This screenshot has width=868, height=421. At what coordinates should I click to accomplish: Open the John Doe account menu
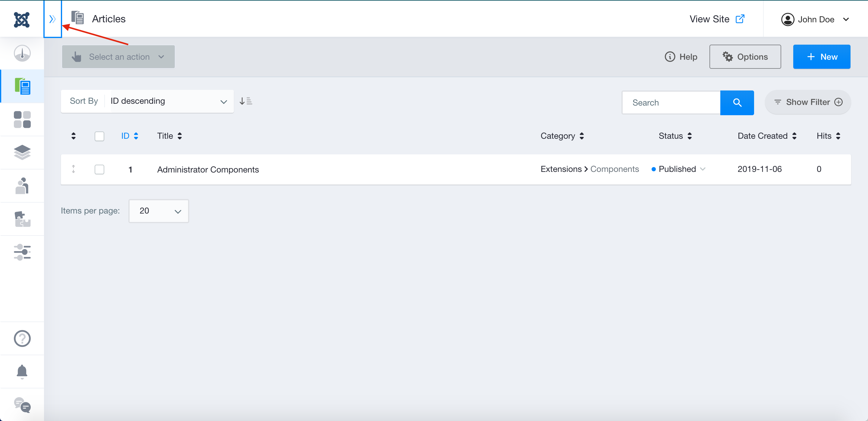pyautogui.click(x=817, y=19)
